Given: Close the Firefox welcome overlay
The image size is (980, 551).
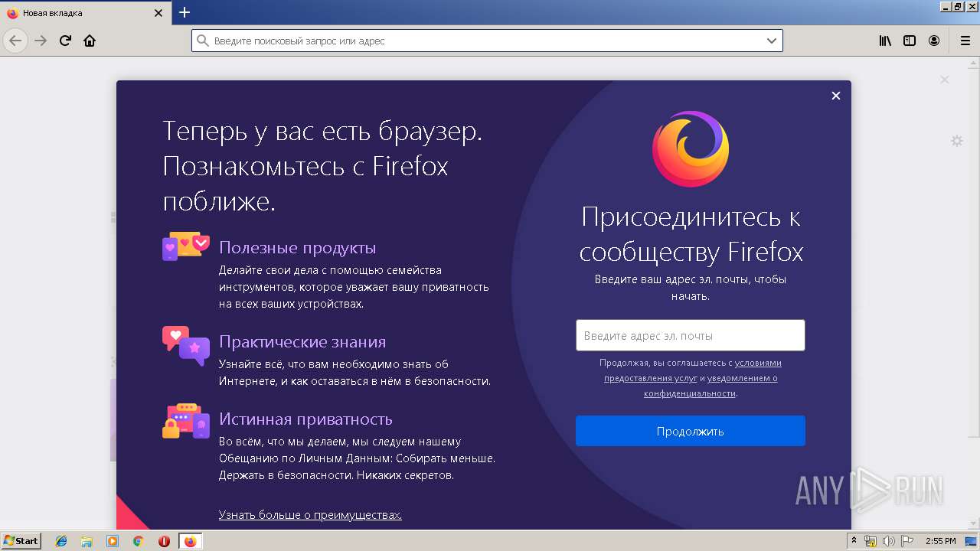Looking at the screenshot, I should click(x=836, y=96).
